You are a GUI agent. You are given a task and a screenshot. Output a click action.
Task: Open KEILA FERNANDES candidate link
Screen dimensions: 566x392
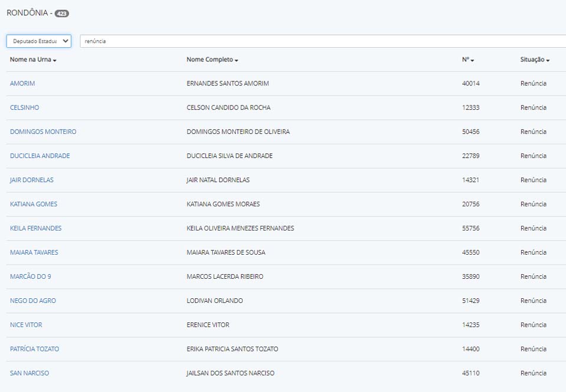[36, 229]
